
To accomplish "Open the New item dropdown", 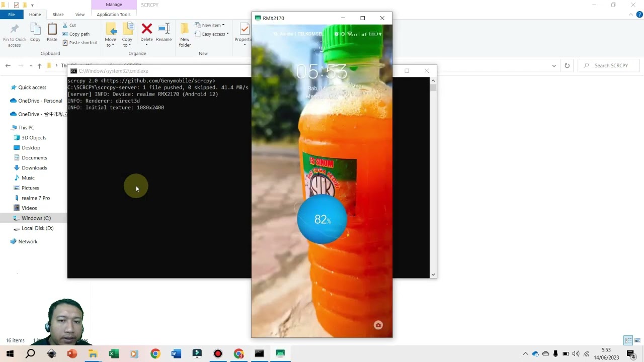I will pos(210,25).
